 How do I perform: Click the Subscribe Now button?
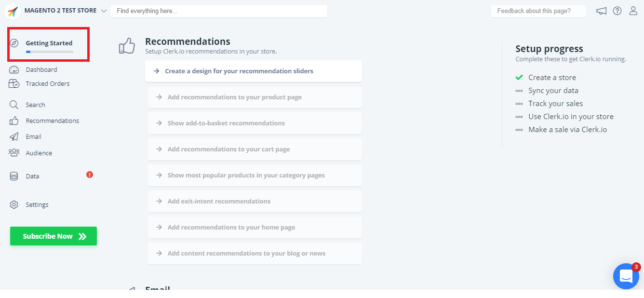[54, 236]
